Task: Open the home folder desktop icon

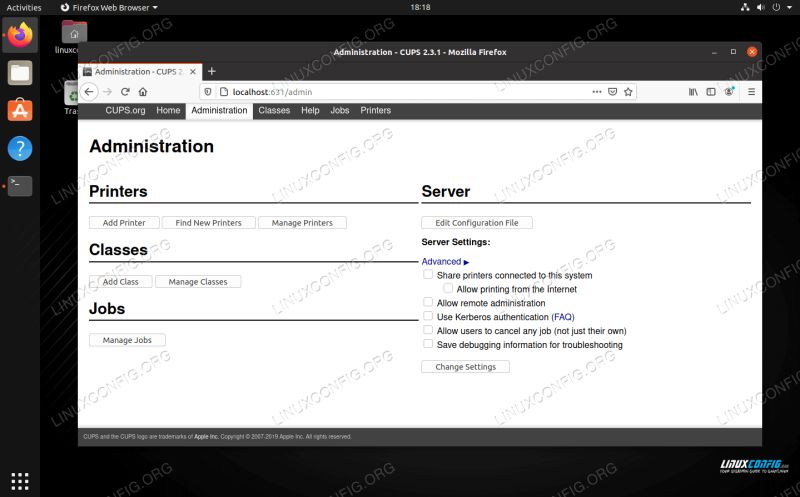Action: 74,32
